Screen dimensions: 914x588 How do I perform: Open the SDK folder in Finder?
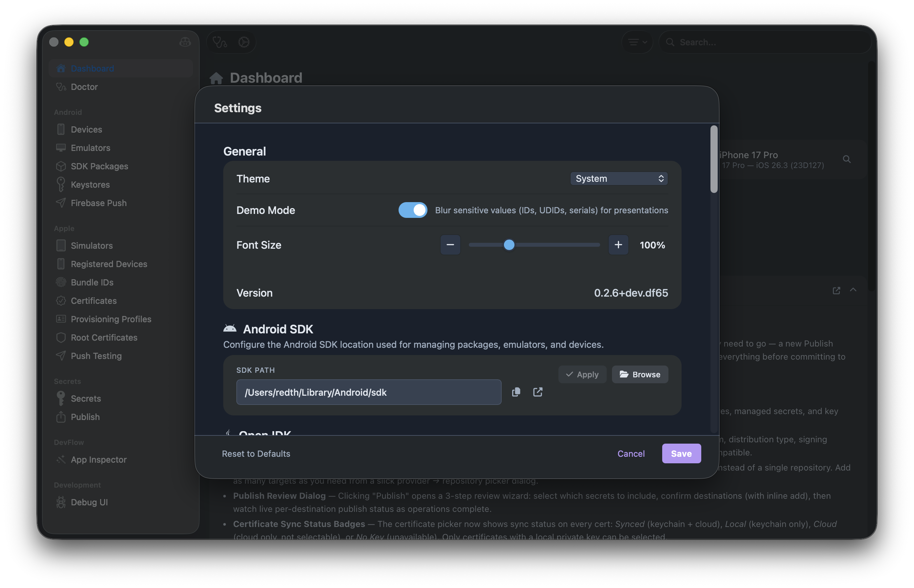[x=538, y=392]
